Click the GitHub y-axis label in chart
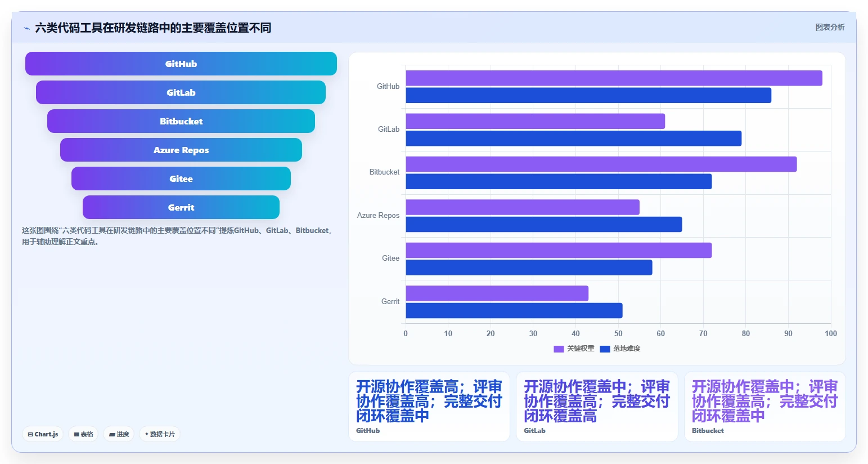Image resolution: width=868 pixels, height=464 pixels. [x=388, y=86]
